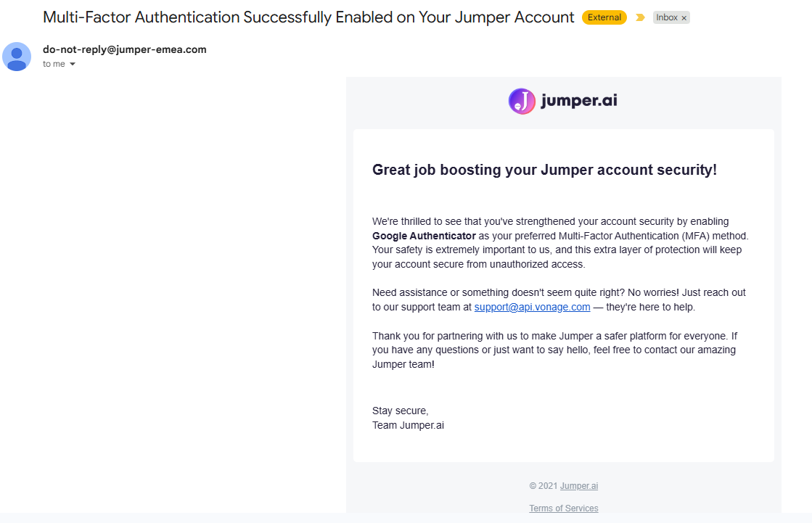Click the do-not-reply@jumper-emea.com sender address
Image resolution: width=812 pixels, height=523 pixels.
pyautogui.click(x=124, y=50)
